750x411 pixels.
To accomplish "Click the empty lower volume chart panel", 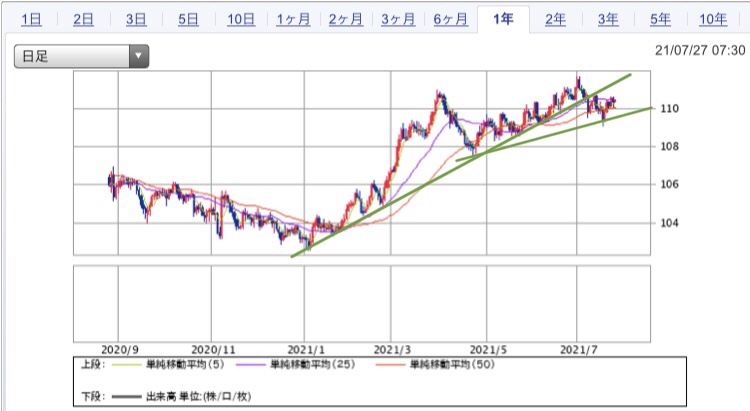I will click(x=362, y=304).
